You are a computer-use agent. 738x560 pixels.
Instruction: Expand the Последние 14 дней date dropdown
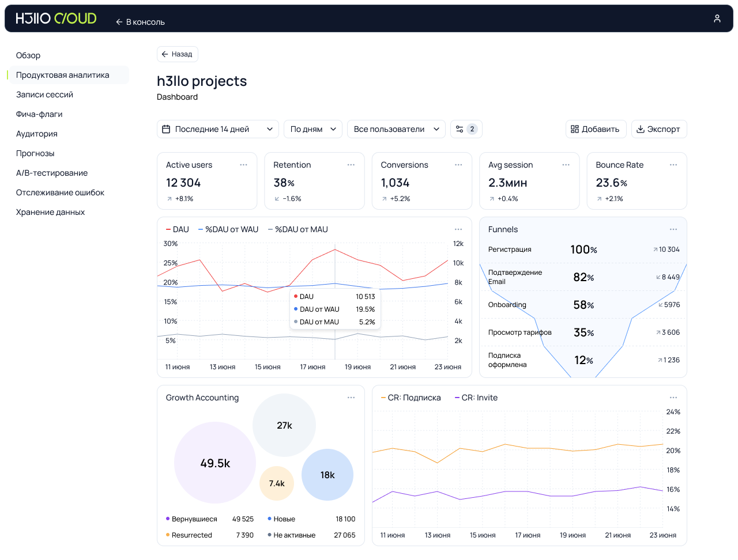(x=217, y=129)
